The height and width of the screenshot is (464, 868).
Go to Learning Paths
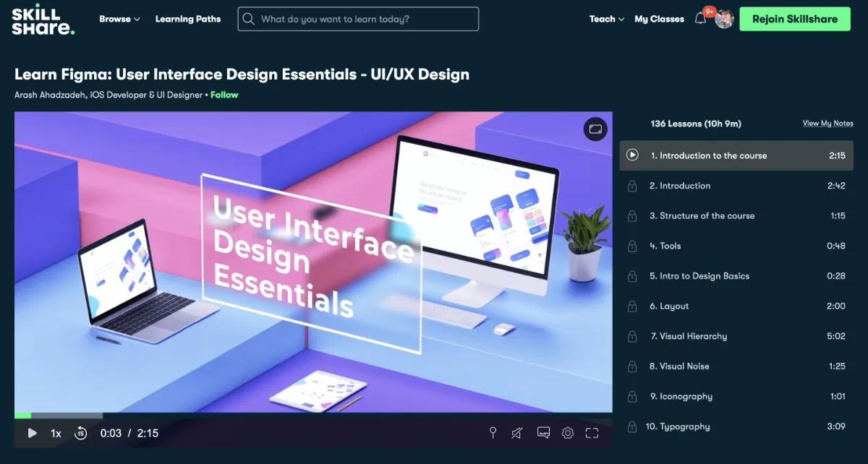pyautogui.click(x=187, y=19)
